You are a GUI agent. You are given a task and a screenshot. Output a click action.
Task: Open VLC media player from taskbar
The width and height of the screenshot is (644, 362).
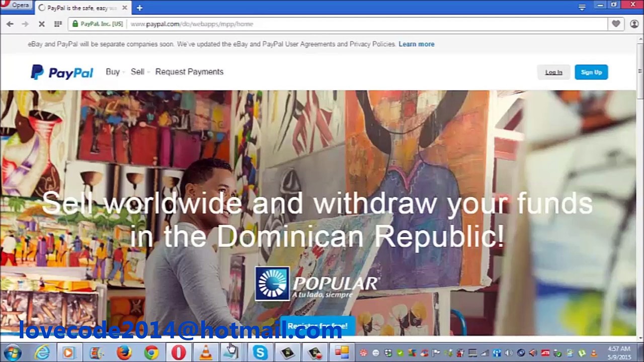tap(205, 353)
